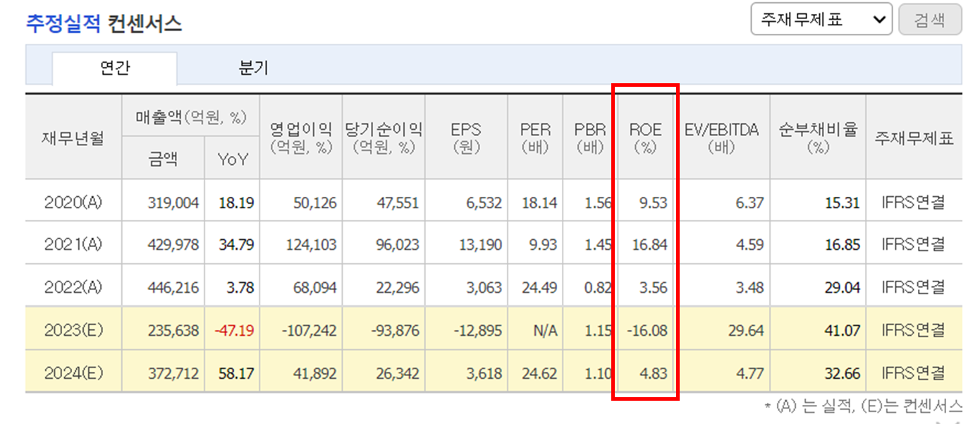Click the 6,532 EPS cell
The height and width of the screenshot is (424, 980).
pyautogui.click(x=483, y=202)
